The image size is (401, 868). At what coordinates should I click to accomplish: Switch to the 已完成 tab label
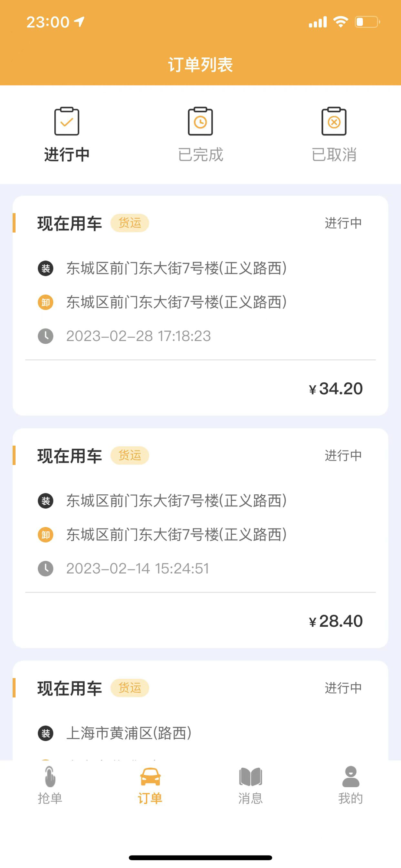pos(200,155)
